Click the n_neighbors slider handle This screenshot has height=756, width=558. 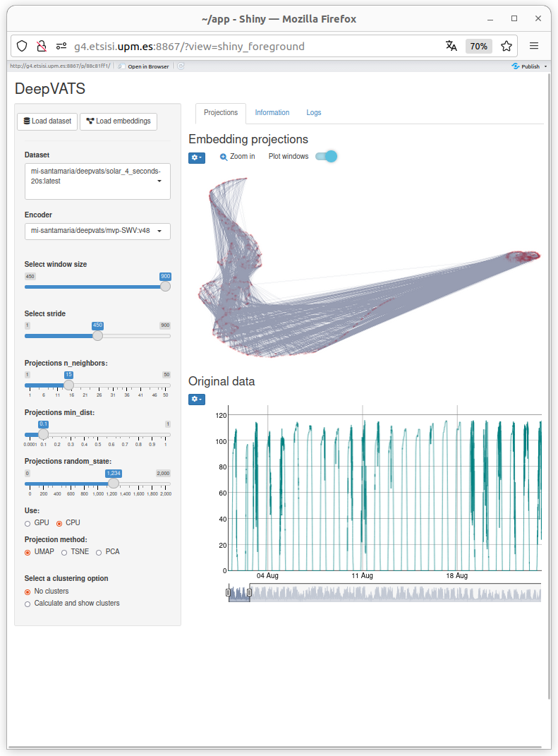click(x=68, y=385)
